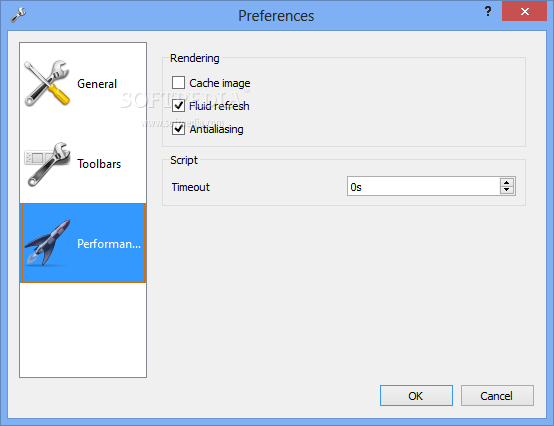Image resolution: width=554 pixels, height=426 pixels.
Task: Click the Script group title
Action: click(184, 160)
